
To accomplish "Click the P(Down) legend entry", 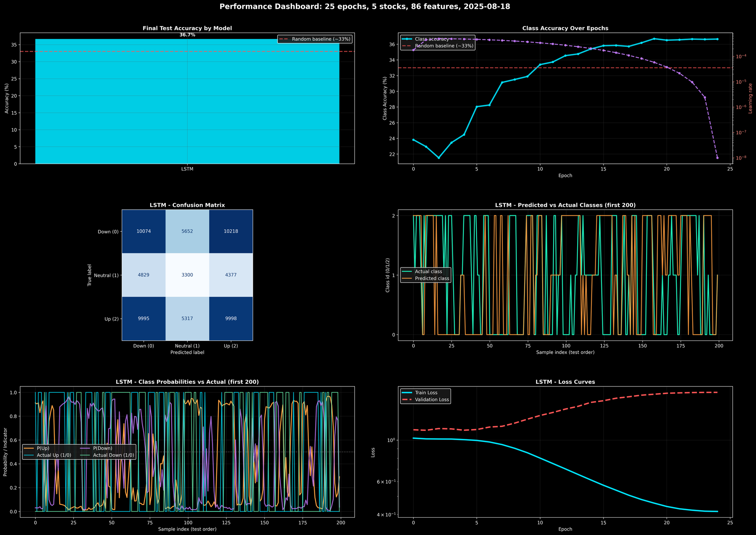I will coord(103,448).
